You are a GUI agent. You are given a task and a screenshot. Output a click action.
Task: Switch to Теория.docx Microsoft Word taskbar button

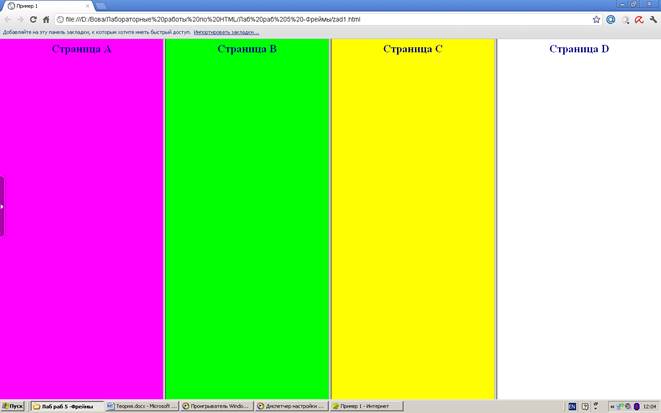coord(142,406)
